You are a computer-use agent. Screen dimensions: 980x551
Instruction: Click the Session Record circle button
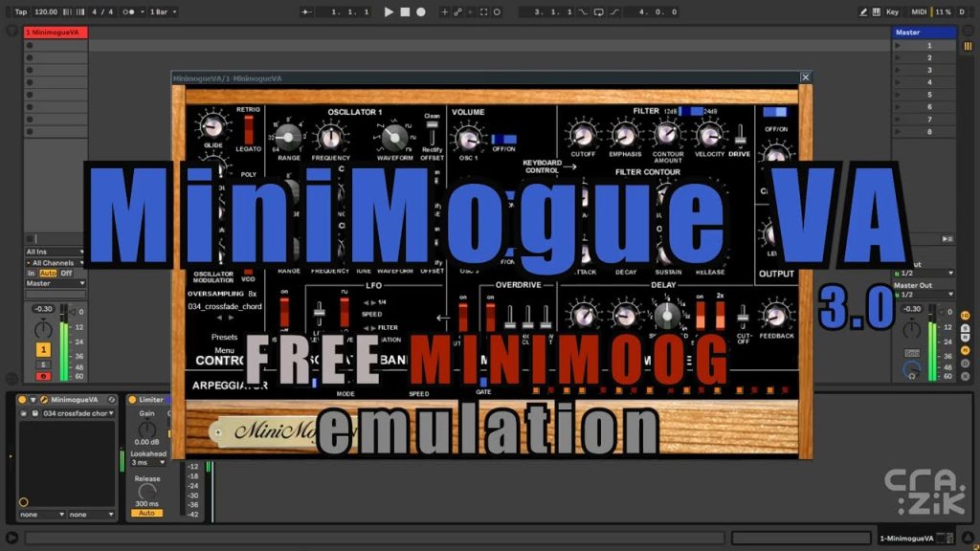(x=497, y=11)
